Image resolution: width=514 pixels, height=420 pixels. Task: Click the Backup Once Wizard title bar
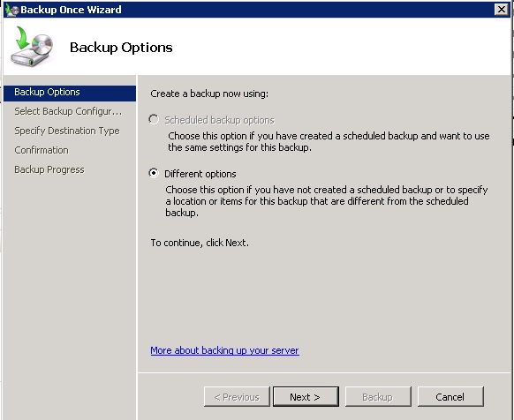tap(257, 10)
